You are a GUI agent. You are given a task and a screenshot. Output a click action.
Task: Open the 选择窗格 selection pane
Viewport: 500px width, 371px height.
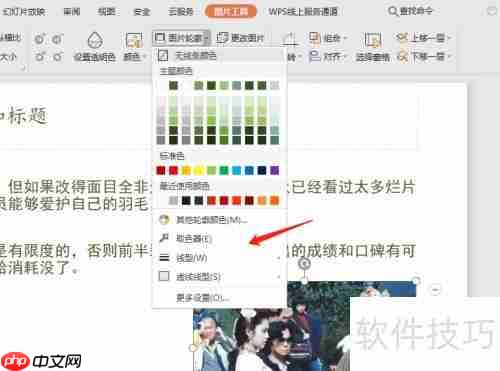click(372, 47)
